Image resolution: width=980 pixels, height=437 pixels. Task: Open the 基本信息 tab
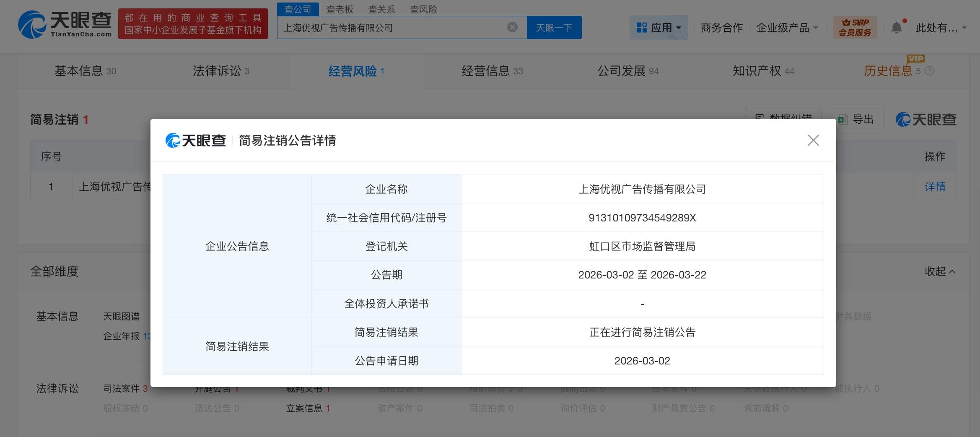86,71
